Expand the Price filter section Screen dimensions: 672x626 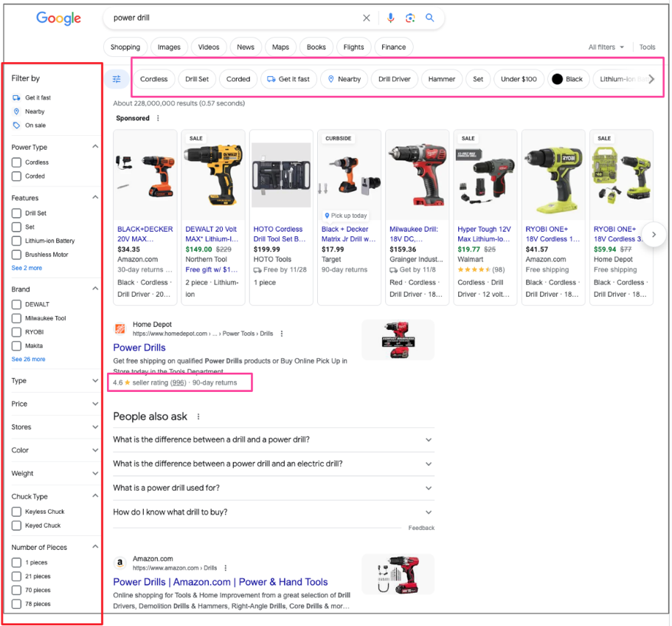tap(95, 404)
